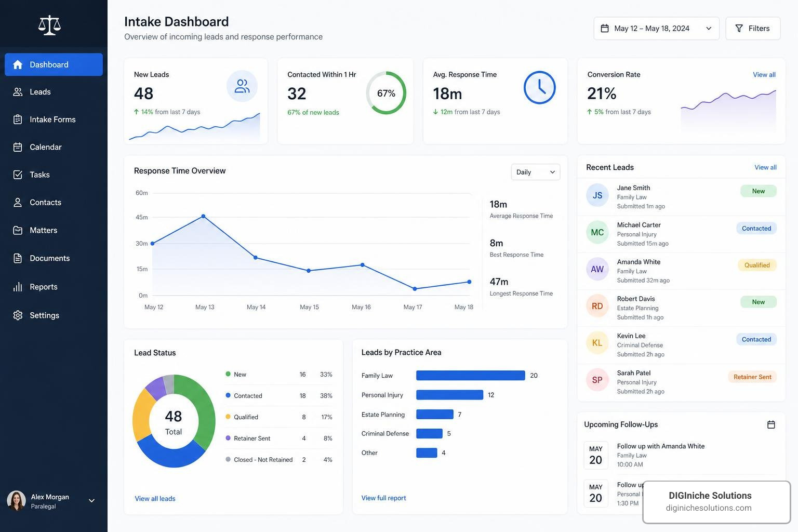The width and height of the screenshot is (798, 532).
Task: Click the Settings gear icon
Action: point(18,315)
